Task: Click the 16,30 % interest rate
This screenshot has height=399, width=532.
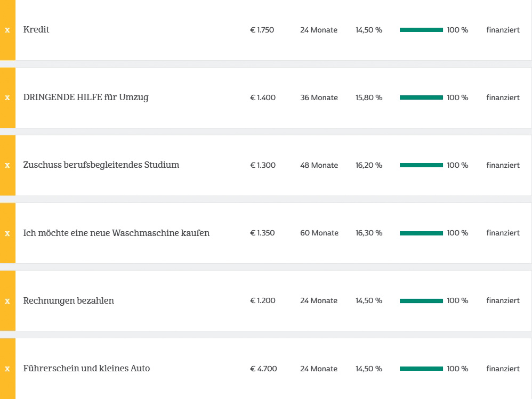Action: pos(369,233)
